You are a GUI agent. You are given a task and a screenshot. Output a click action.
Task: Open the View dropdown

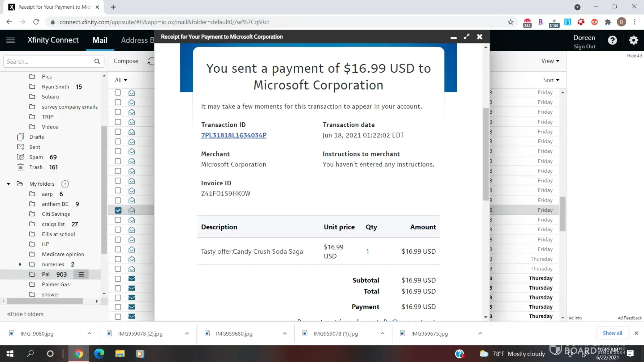tap(550, 61)
